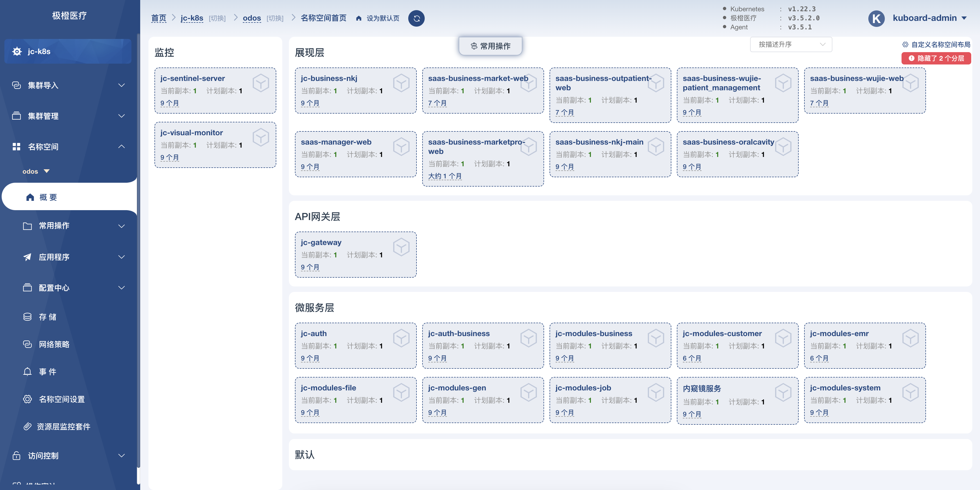Click the cube icon on saas-business-nkj-main card
Screen dimensions: 980x490
point(656,147)
